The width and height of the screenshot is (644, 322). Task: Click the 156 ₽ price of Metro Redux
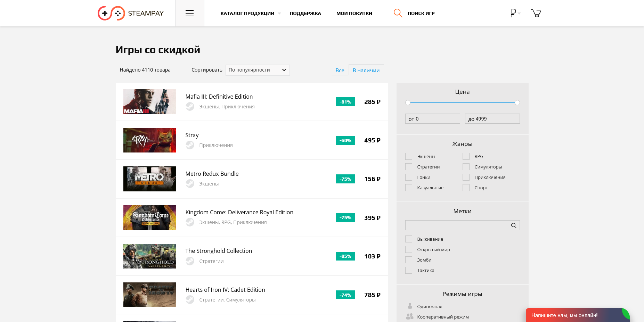coord(372,179)
